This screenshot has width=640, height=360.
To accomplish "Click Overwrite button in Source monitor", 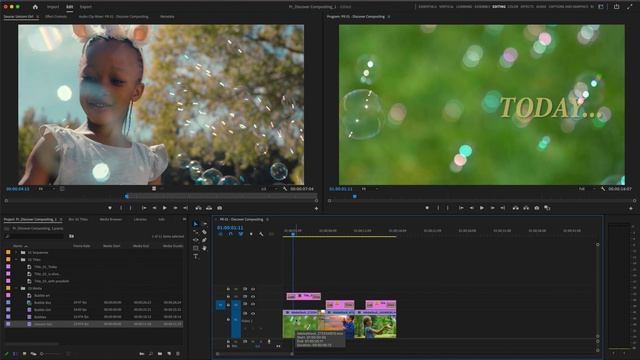I will click(x=209, y=208).
